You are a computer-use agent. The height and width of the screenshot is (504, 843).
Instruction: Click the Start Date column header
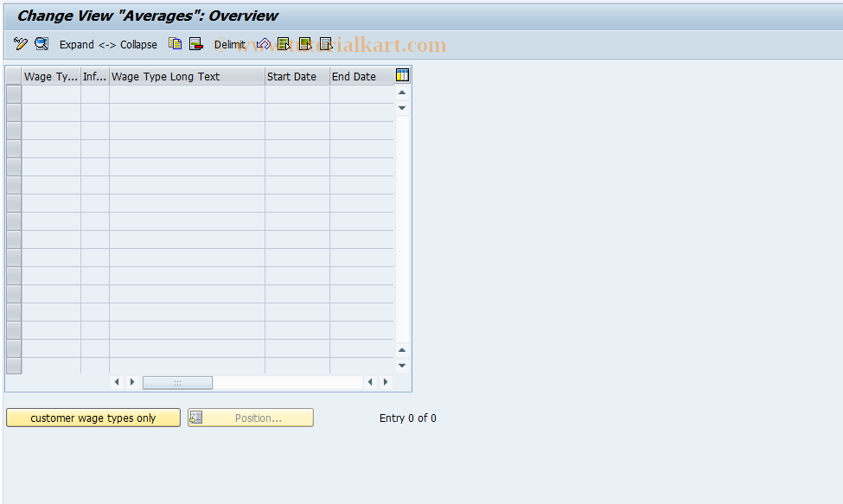pyautogui.click(x=297, y=76)
